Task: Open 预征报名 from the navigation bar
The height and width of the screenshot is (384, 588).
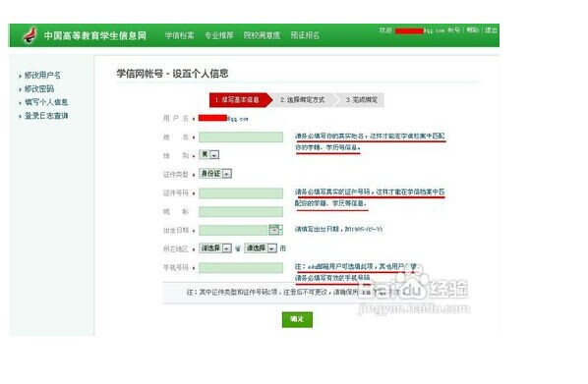Action: (x=305, y=35)
